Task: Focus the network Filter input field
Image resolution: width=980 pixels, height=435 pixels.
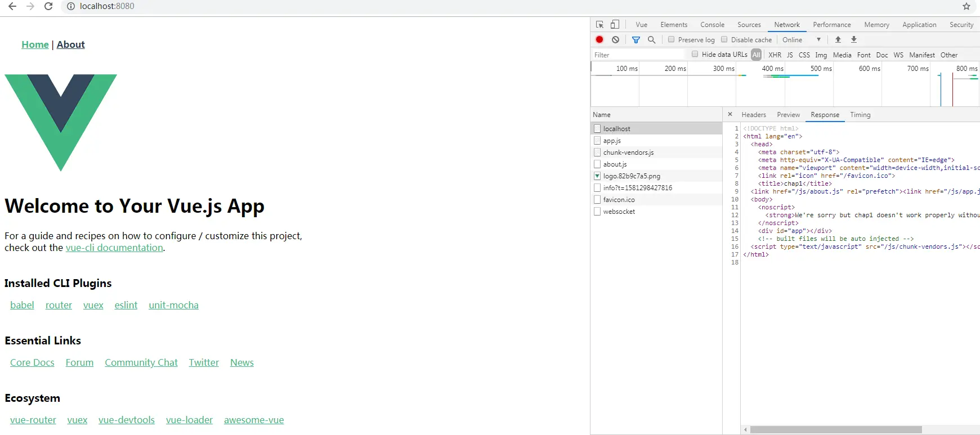Action: 638,55
